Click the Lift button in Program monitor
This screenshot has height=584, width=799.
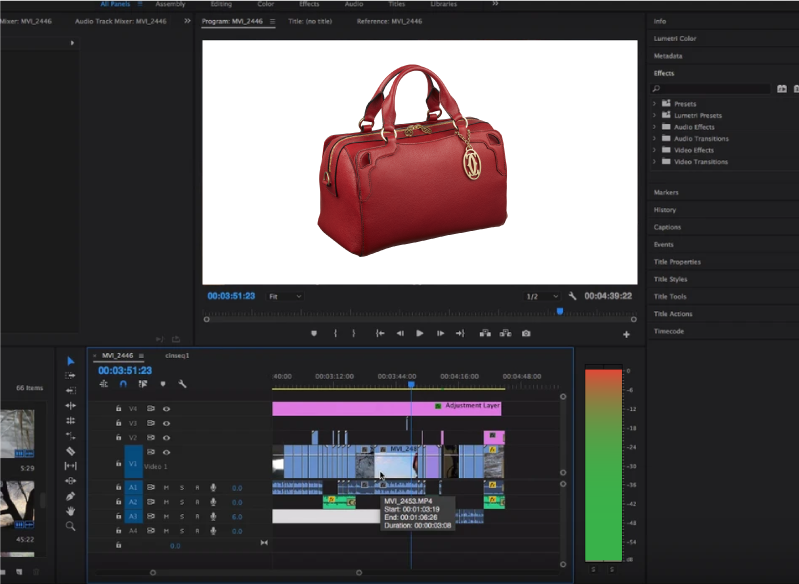tap(485, 333)
